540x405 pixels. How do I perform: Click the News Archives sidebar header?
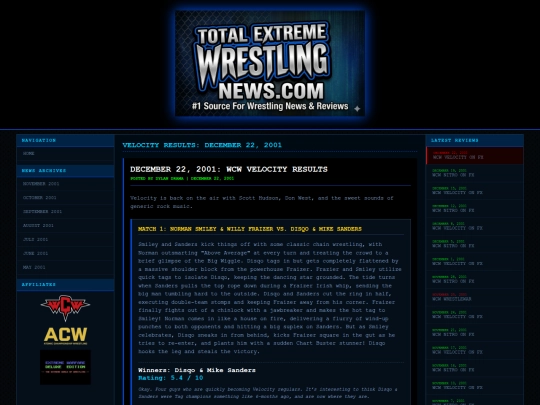pyautogui.click(x=65, y=171)
